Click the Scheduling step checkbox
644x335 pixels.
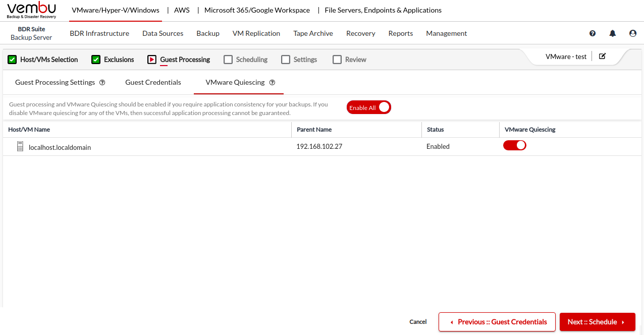tap(228, 60)
